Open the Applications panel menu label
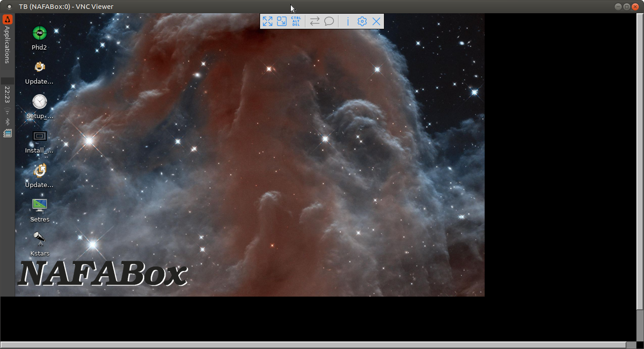This screenshot has height=349, width=644. (x=7, y=44)
